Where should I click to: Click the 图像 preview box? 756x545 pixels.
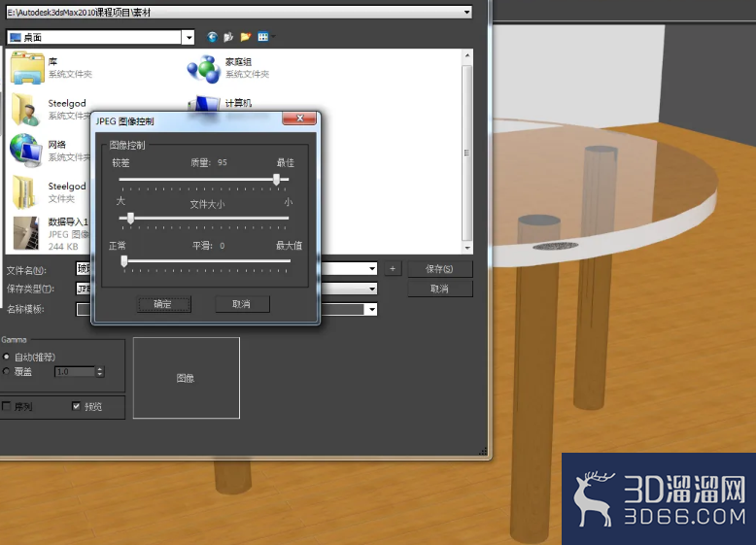pos(187,378)
